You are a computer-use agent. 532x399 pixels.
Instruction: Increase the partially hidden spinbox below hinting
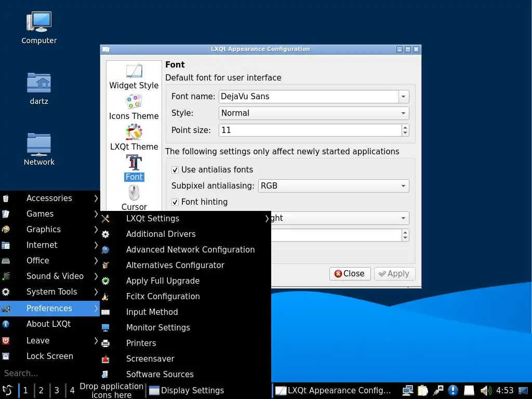405,232
